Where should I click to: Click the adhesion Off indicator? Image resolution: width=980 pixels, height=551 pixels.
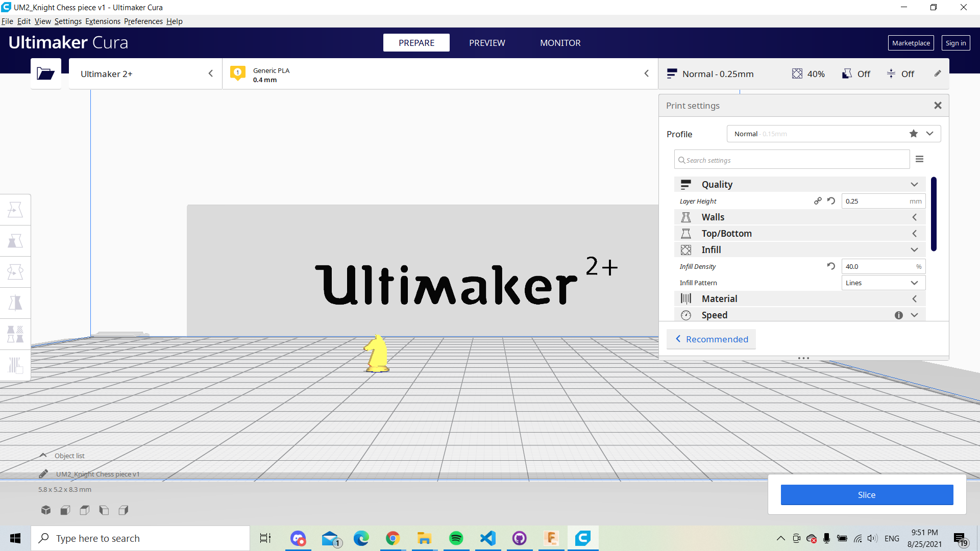click(900, 74)
